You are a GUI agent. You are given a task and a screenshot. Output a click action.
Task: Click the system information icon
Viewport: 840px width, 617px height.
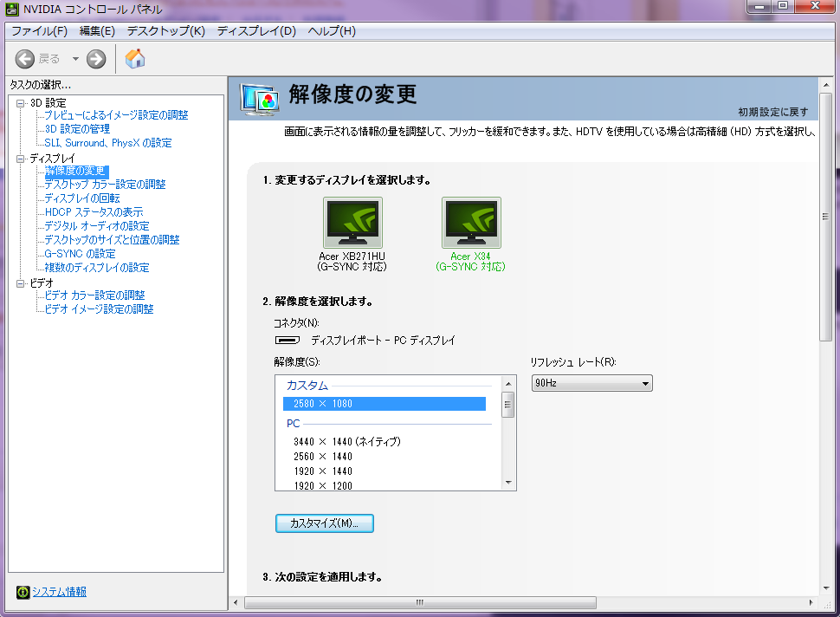click(23, 592)
